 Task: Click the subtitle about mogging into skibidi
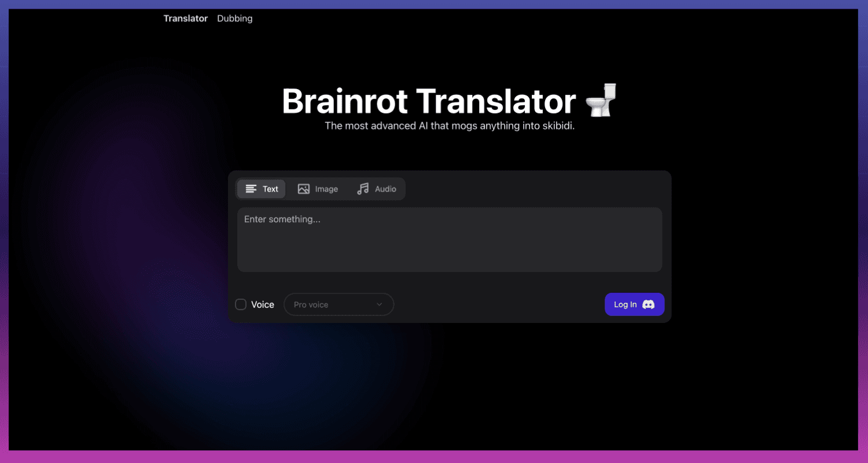449,126
